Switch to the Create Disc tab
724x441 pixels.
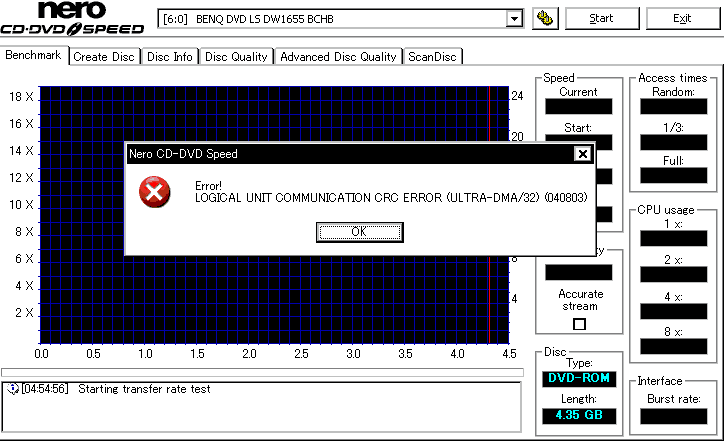pyautogui.click(x=104, y=57)
